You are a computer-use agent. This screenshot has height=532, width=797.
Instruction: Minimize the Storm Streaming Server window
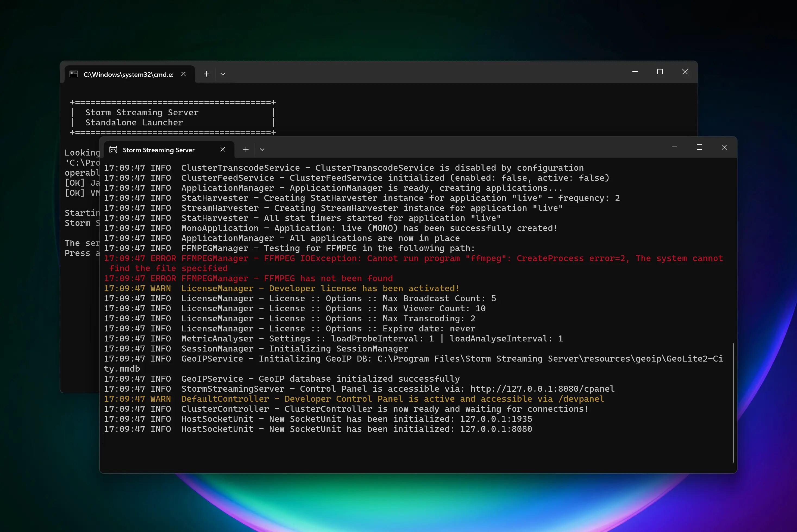click(674, 147)
